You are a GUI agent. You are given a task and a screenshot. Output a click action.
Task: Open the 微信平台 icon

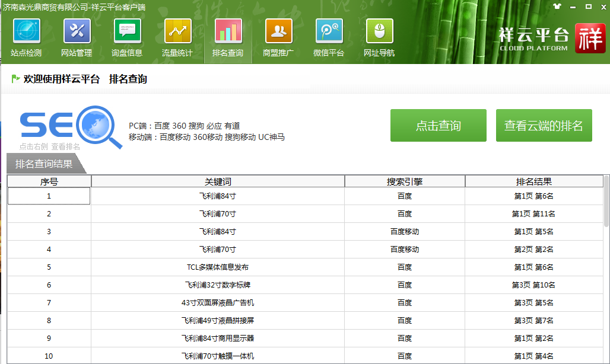pos(329,31)
